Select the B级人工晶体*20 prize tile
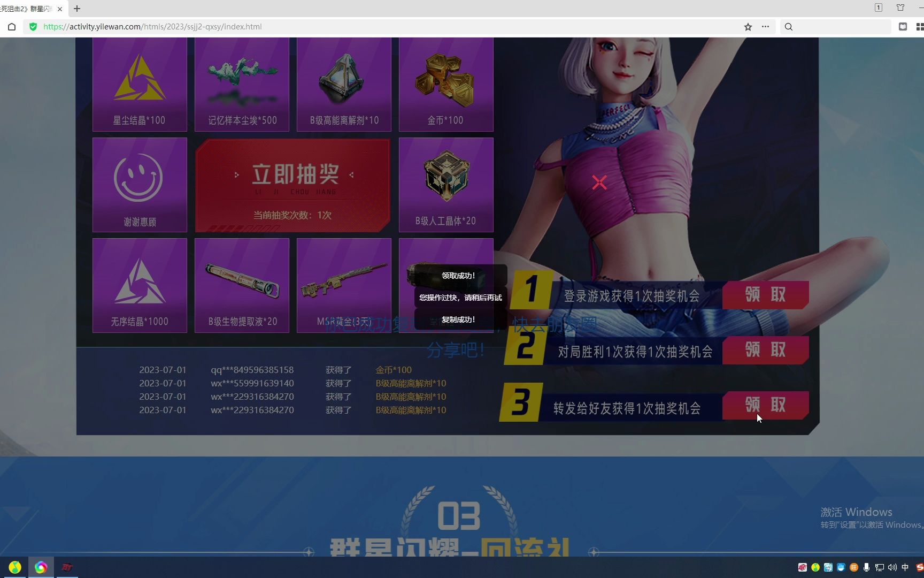 [x=446, y=185]
